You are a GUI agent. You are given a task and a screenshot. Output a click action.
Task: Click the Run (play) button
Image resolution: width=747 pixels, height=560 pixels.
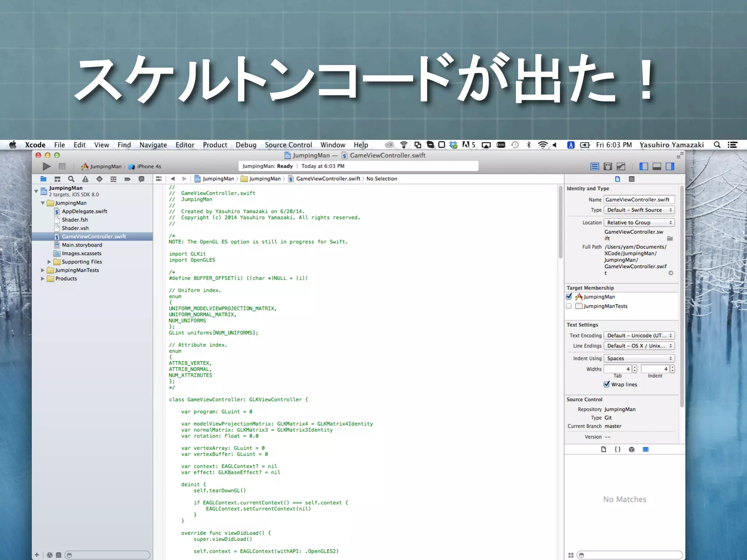(46, 167)
